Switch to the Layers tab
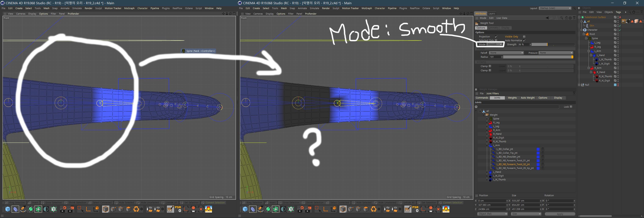Screen dimensions: 644x218 click(492, 14)
